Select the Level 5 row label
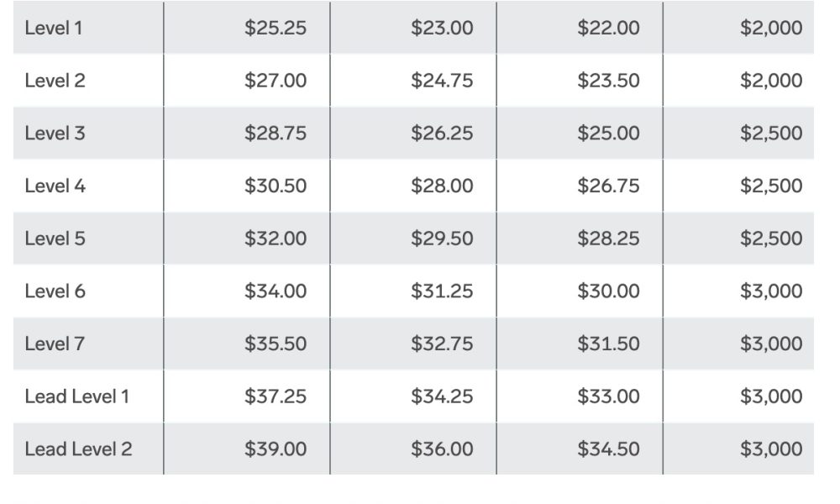 (55, 239)
